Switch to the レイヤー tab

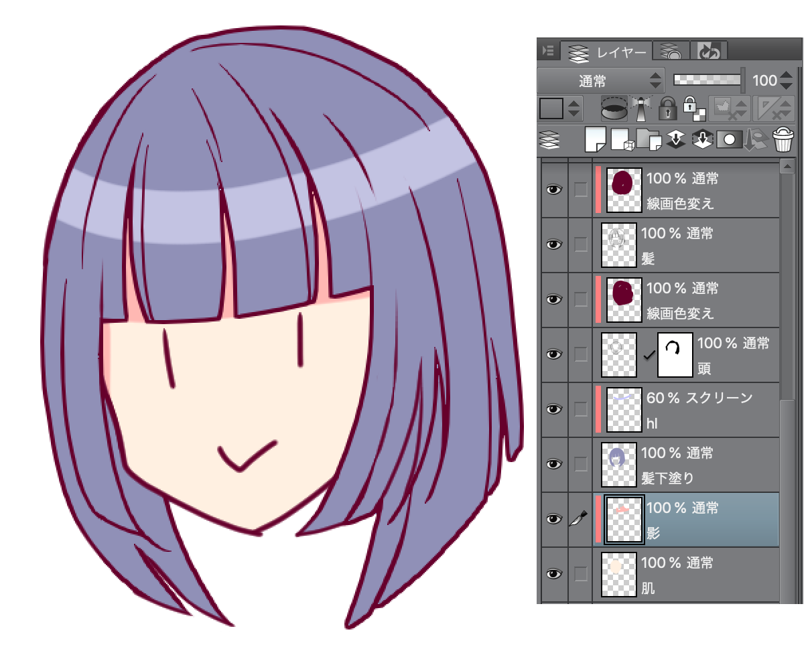pos(605,52)
